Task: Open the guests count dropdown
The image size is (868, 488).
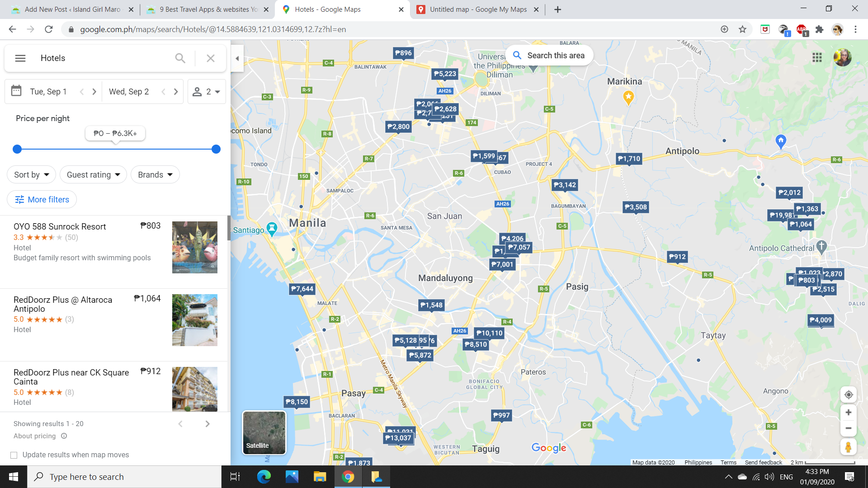Action: (207, 92)
